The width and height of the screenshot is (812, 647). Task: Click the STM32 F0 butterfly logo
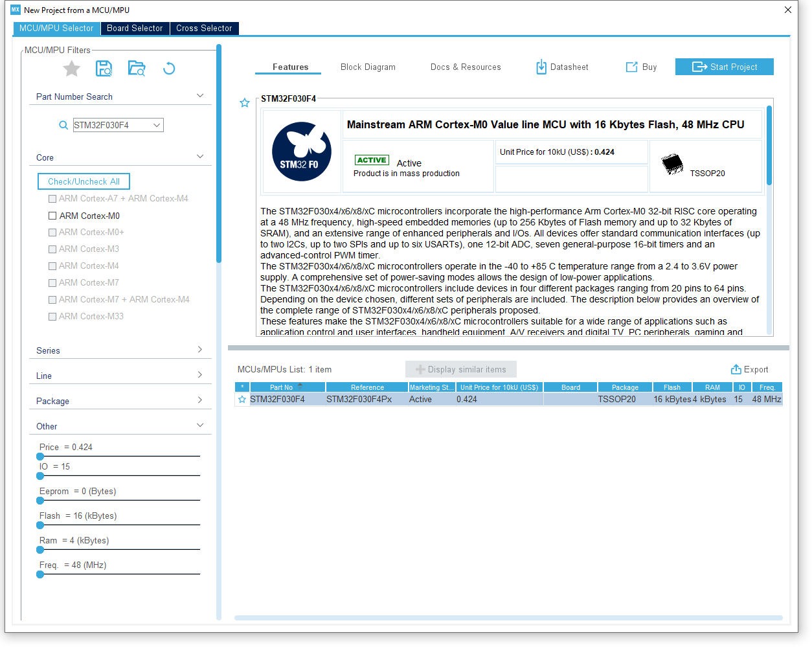tap(302, 152)
